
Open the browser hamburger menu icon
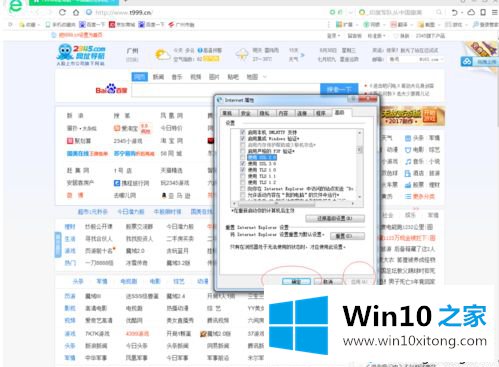click(495, 12)
